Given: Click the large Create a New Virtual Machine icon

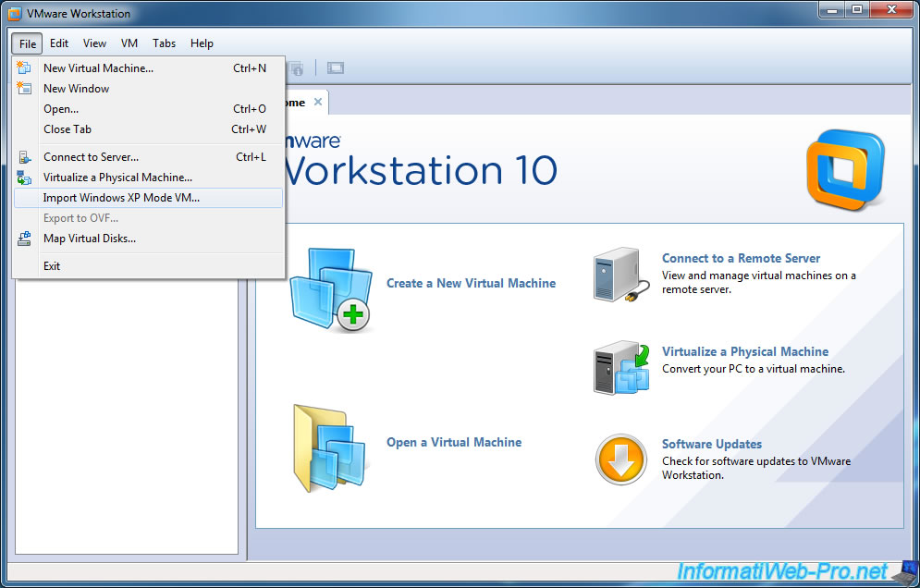Looking at the screenshot, I should click(332, 290).
